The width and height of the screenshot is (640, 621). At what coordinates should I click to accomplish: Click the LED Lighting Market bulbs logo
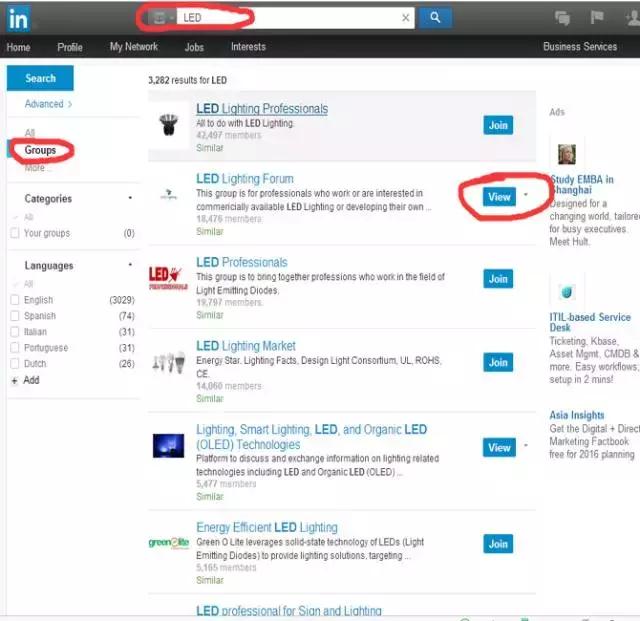point(167,362)
